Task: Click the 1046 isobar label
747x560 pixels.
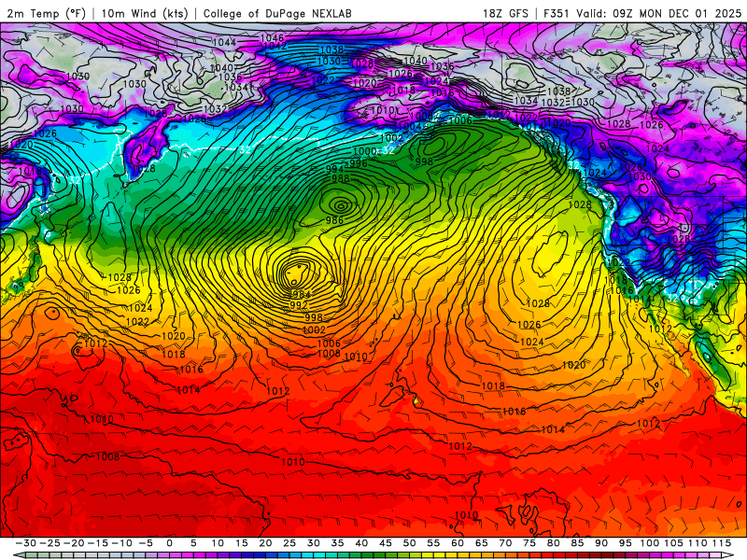Action: pyautogui.click(x=273, y=37)
